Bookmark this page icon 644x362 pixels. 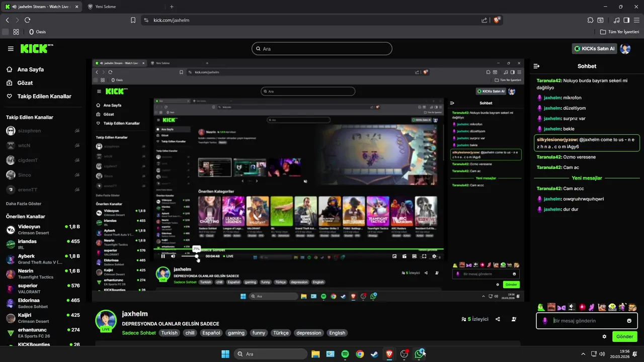(x=133, y=20)
